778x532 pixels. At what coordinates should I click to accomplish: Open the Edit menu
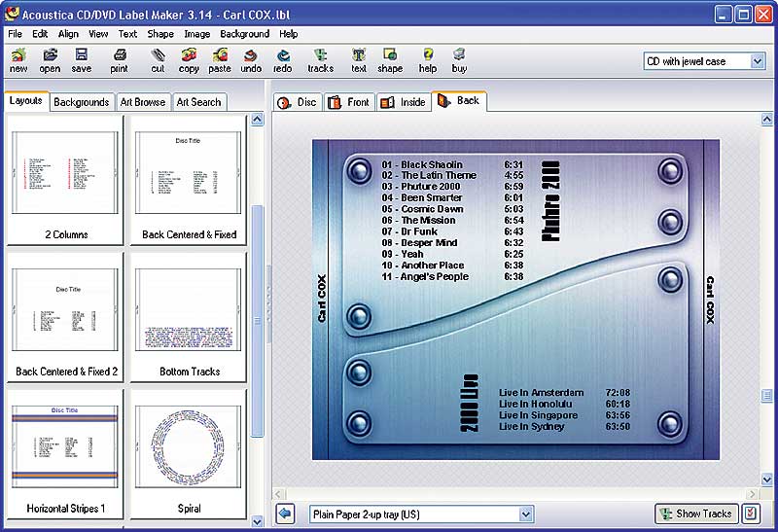pyautogui.click(x=40, y=34)
